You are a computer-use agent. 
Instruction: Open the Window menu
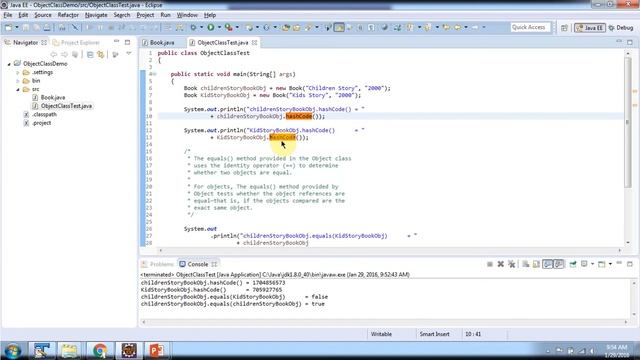tap(187, 15)
